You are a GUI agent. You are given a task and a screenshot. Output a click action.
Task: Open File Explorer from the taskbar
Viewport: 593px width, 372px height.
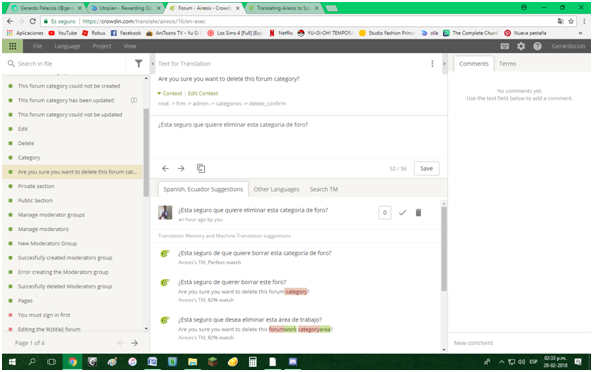[x=192, y=362]
